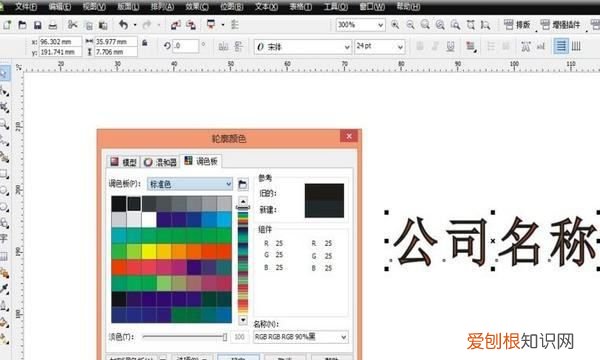The width and height of the screenshot is (600, 360).
Task: Select the Zoom tool in the toolbox
Action: pyautogui.click(x=4, y=124)
